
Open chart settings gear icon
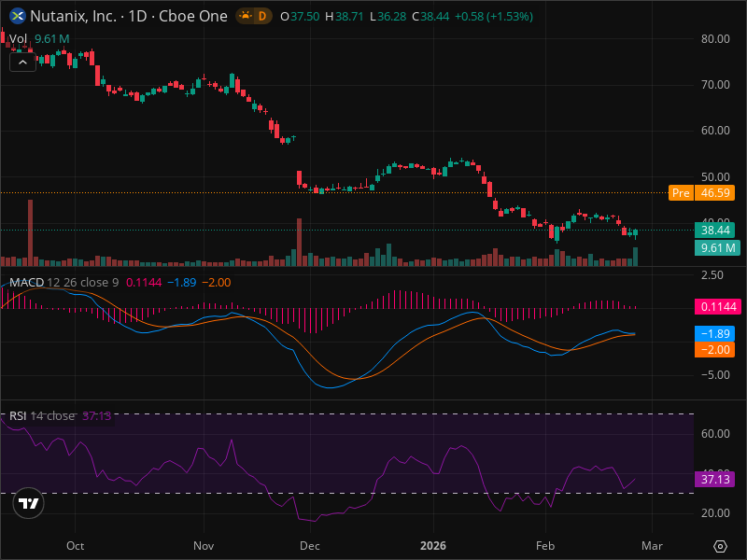click(x=720, y=546)
